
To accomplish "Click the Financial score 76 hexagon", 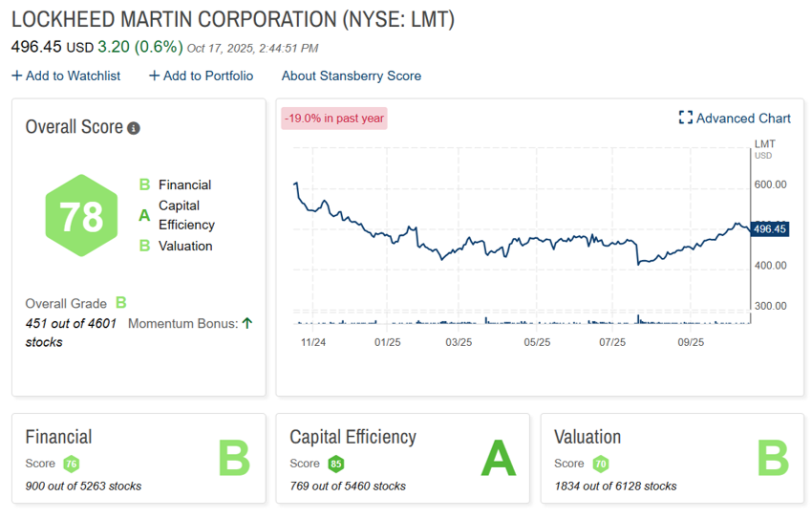I will [72, 464].
